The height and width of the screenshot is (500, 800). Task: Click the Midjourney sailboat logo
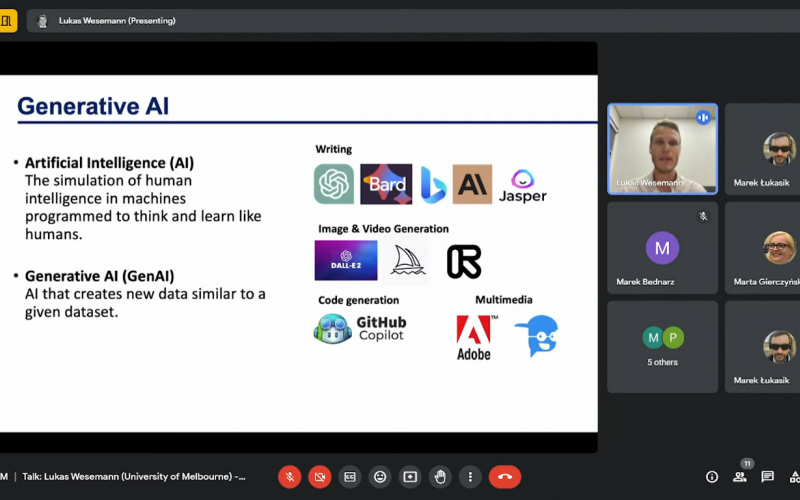[x=406, y=261]
